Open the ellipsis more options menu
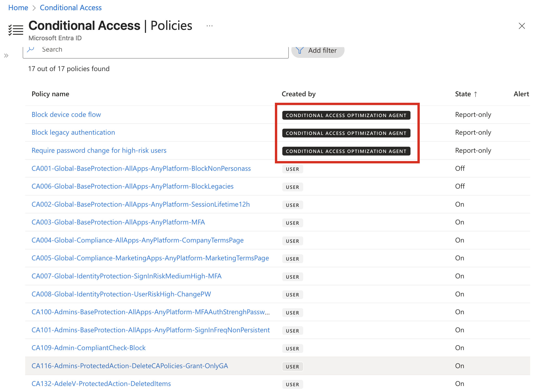This screenshot has height=392, width=541. [209, 26]
